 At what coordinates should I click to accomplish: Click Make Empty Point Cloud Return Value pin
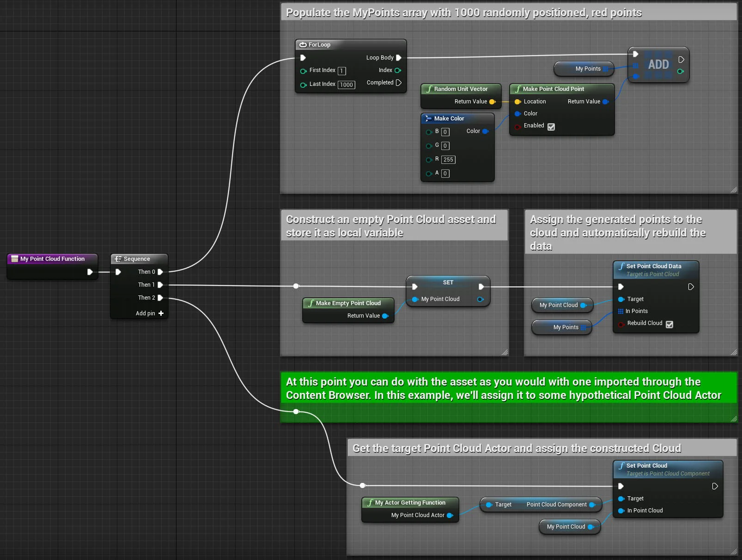click(x=385, y=316)
